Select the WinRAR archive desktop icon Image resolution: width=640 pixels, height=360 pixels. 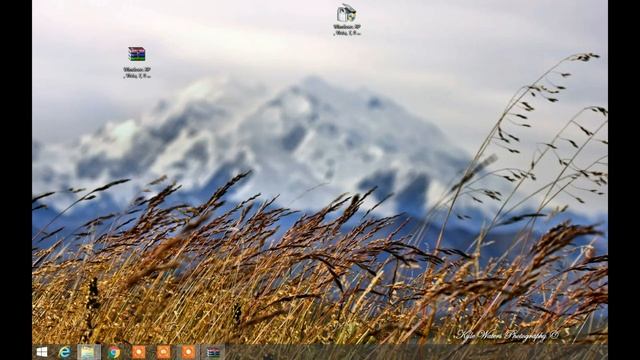click(x=137, y=54)
